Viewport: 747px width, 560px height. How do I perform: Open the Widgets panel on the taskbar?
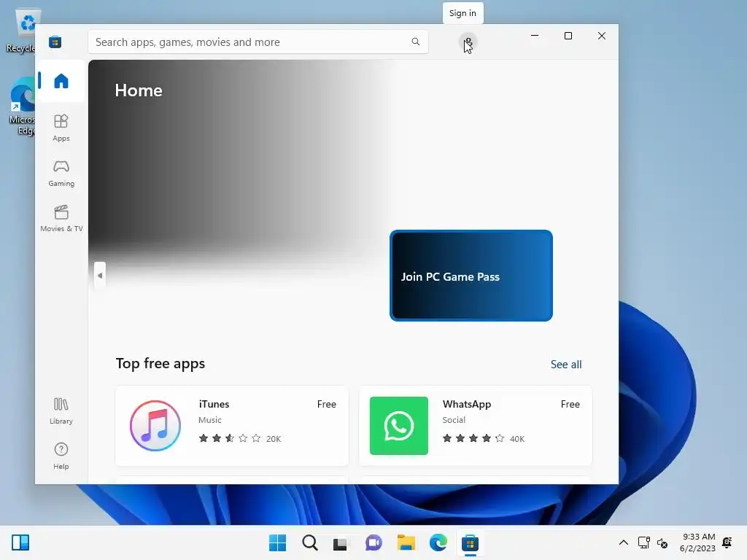point(20,542)
